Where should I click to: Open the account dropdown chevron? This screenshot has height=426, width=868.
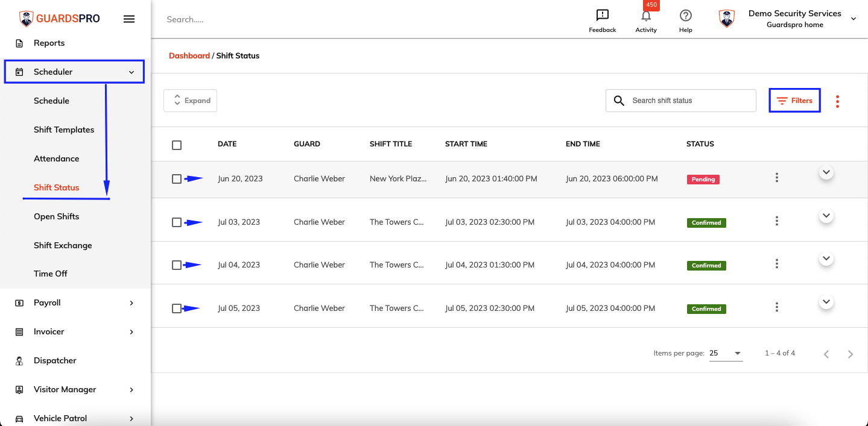click(x=854, y=19)
